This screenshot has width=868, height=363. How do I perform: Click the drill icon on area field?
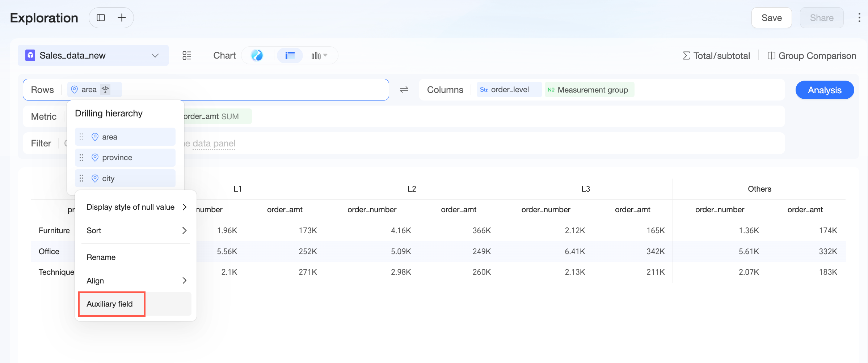pyautogui.click(x=105, y=89)
